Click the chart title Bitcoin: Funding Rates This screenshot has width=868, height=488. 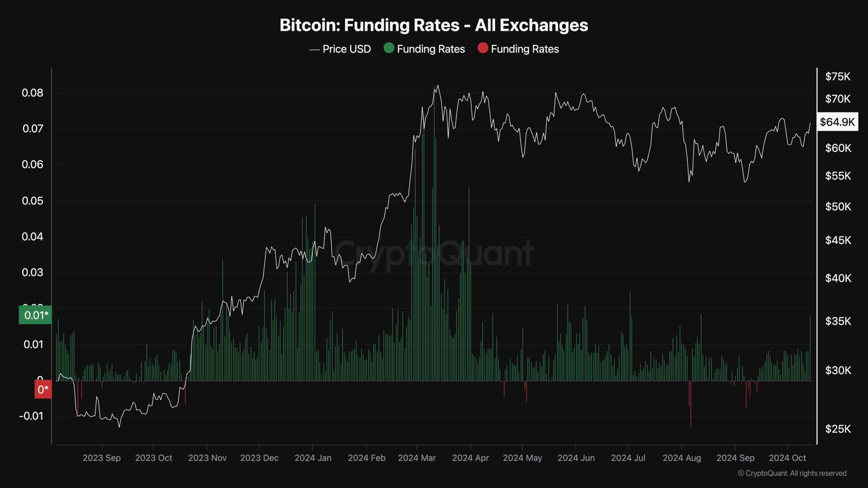434,25
